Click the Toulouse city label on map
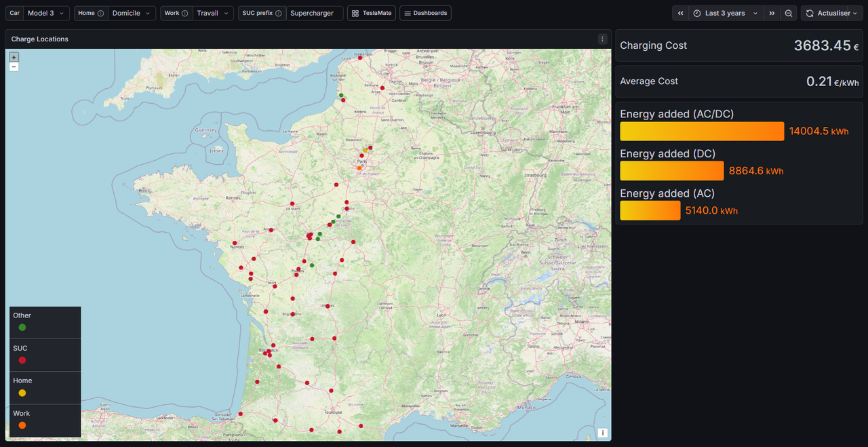Image resolution: width=868 pixels, height=447 pixels. click(x=333, y=412)
